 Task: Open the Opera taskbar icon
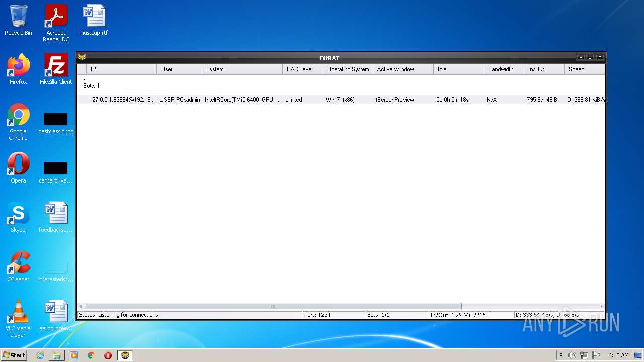108,355
